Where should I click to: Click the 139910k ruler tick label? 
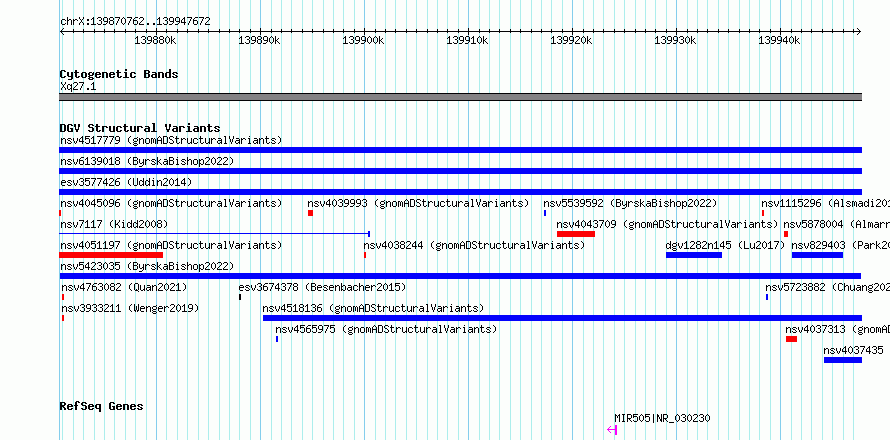click(468, 41)
